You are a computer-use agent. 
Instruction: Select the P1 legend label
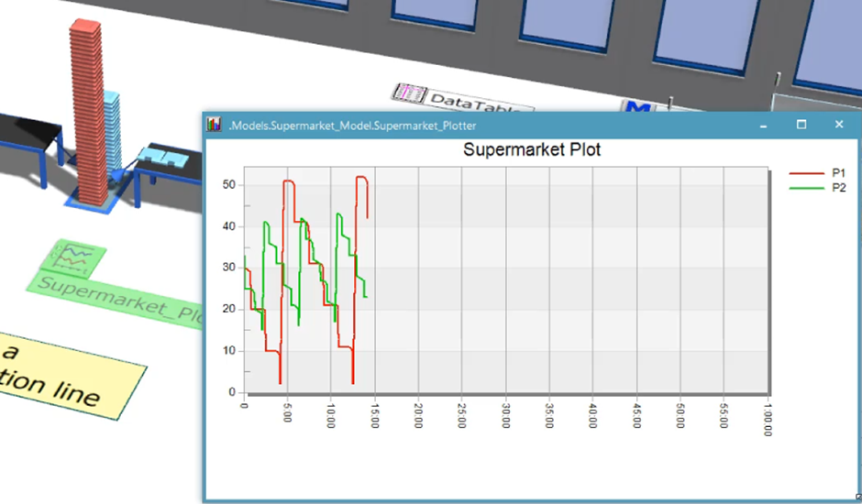click(839, 173)
